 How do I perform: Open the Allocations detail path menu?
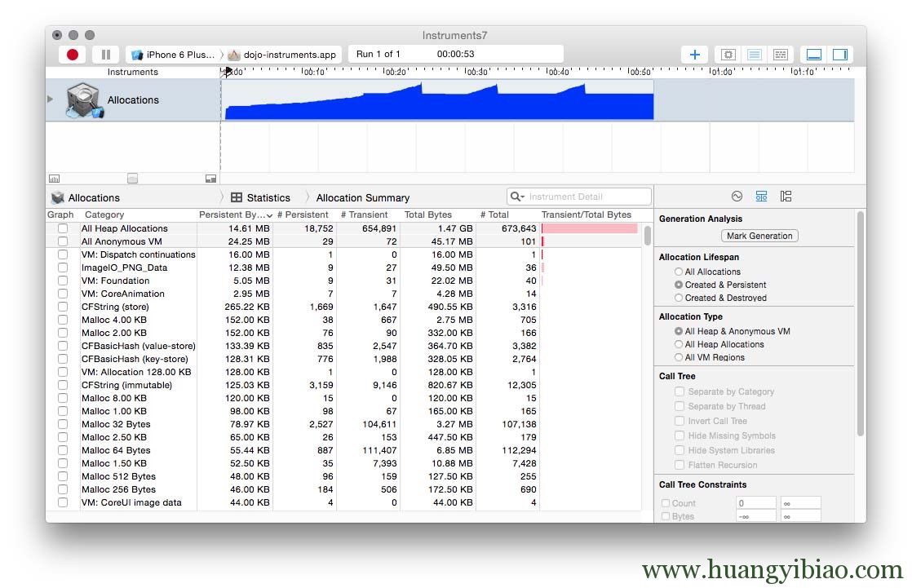[85, 197]
